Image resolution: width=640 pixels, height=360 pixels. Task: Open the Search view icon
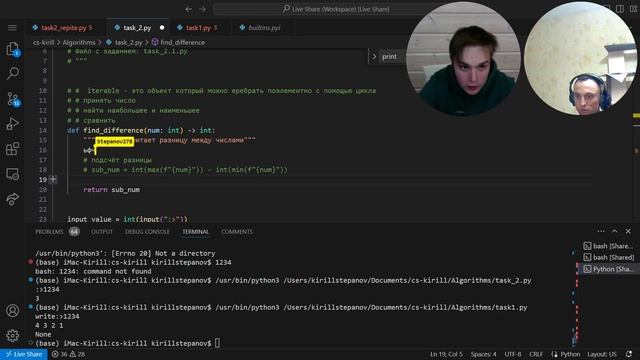pos(13,73)
